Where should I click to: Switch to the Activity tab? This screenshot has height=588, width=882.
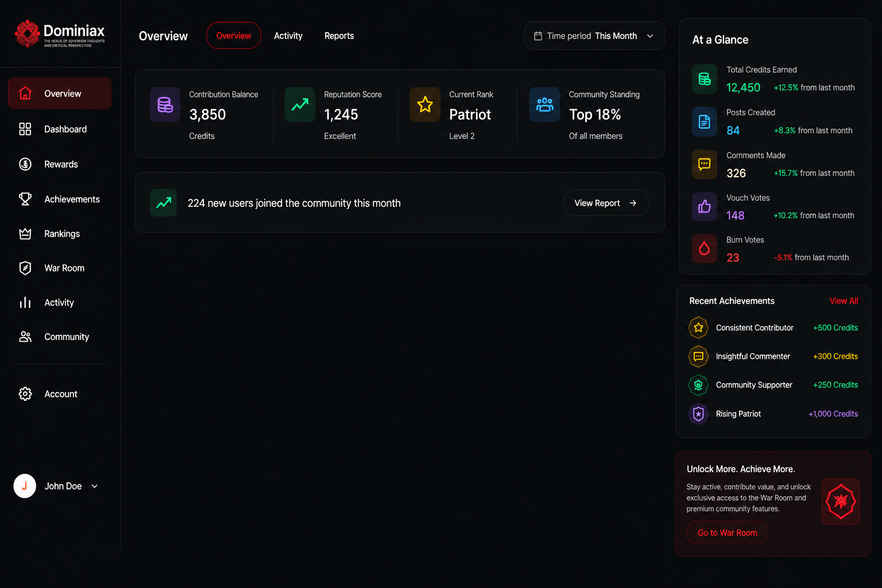288,36
